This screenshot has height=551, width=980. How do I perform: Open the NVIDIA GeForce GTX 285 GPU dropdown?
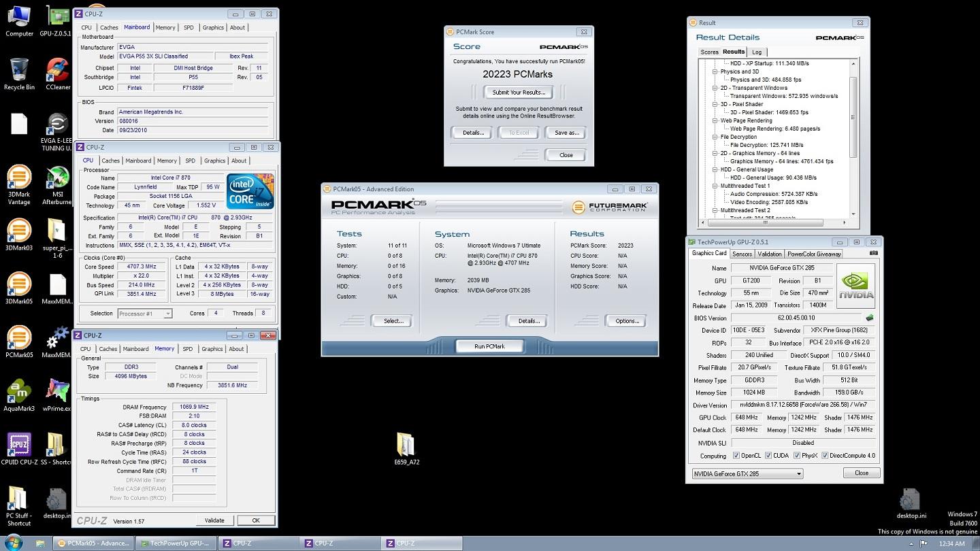tap(747, 473)
